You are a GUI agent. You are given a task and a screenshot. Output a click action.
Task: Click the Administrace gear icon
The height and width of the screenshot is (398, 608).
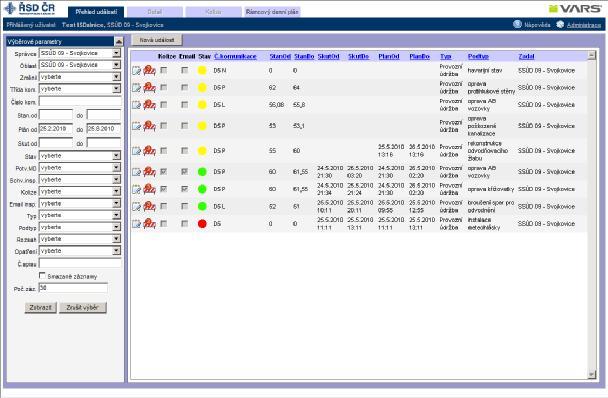pos(560,24)
